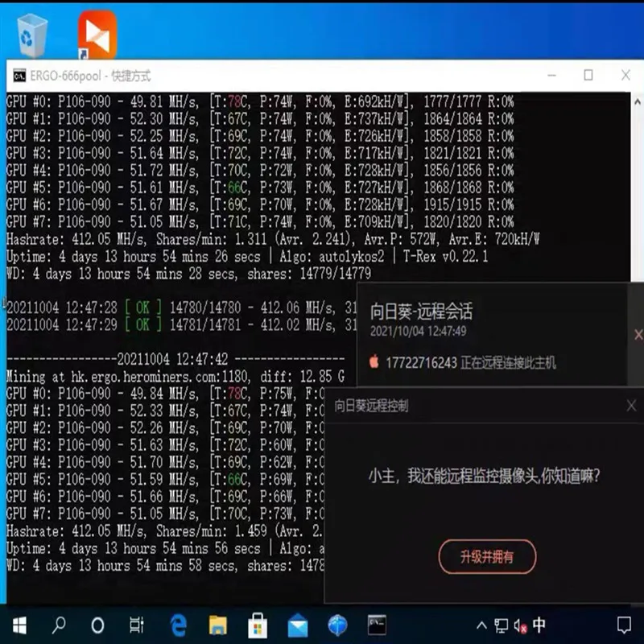
Task: Select the command prompt taskbar icon
Action: click(x=377, y=625)
